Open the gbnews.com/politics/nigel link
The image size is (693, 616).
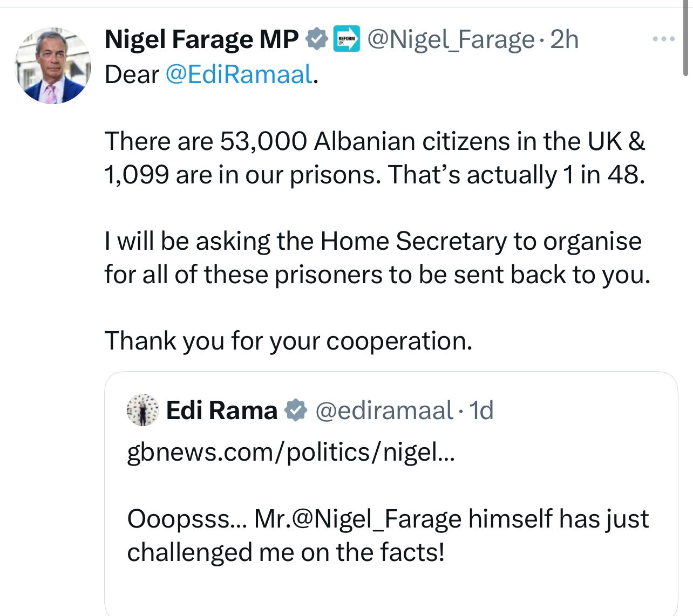click(291, 452)
